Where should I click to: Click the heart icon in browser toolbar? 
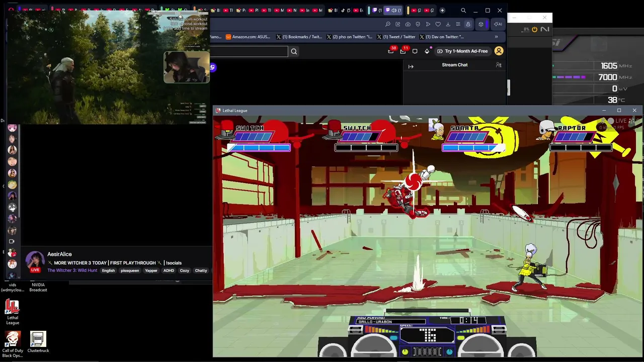(438, 24)
